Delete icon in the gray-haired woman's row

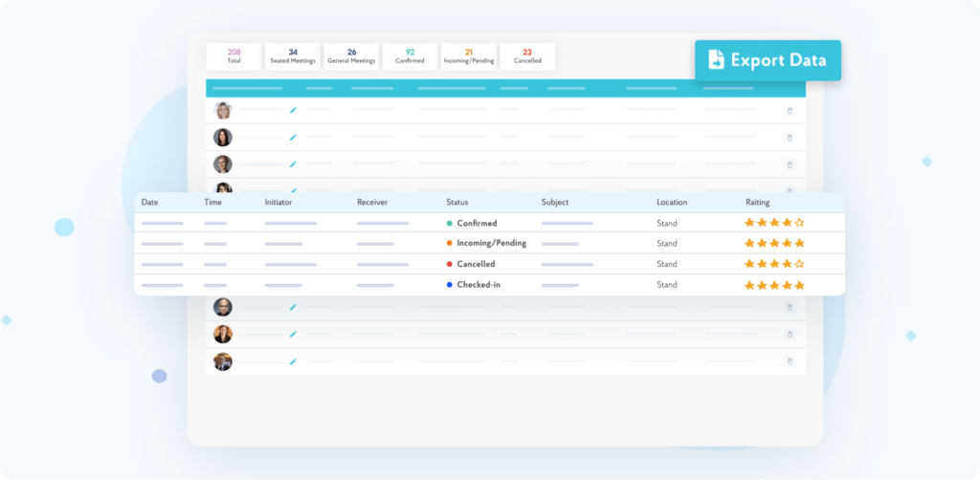790,164
